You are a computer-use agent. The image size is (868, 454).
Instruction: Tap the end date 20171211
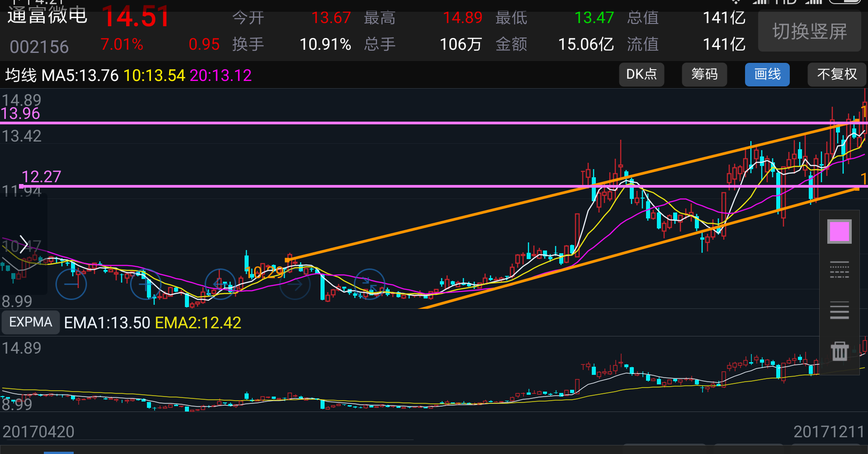(x=829, y=432)
